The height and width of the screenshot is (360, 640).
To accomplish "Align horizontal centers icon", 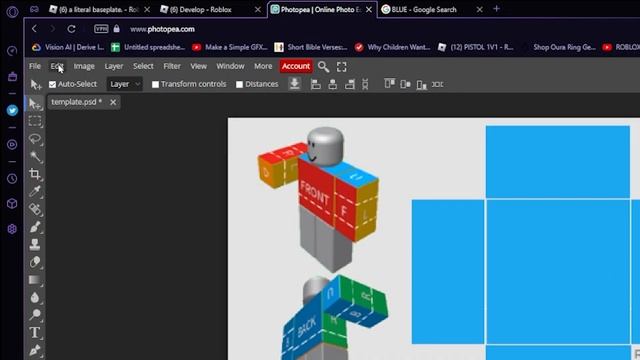I will click(333, 84).
